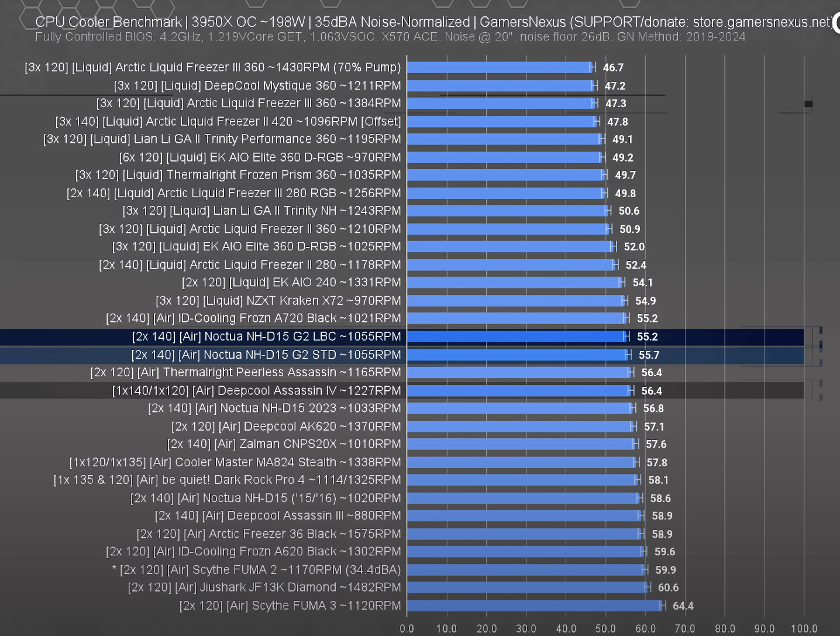
Task: Click the Noctua NH-D15 2023 ~1033RPM label
Action: (274, 408)
